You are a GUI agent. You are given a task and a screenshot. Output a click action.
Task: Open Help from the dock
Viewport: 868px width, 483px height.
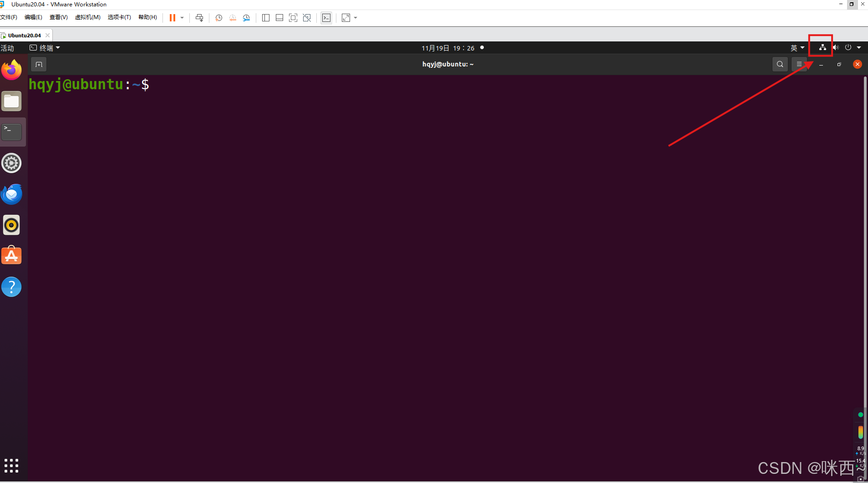(12, 287)
